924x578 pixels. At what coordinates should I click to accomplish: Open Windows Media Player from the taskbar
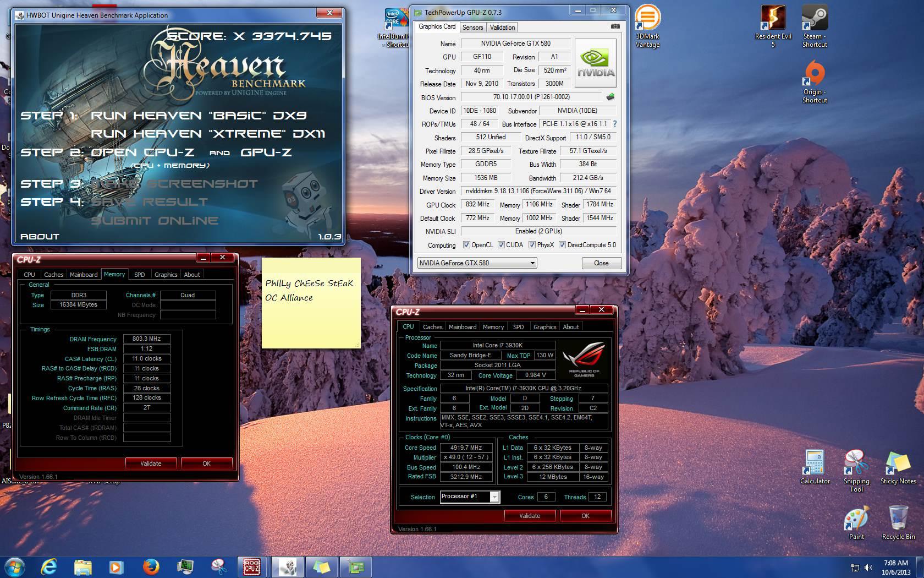(116, 566)
